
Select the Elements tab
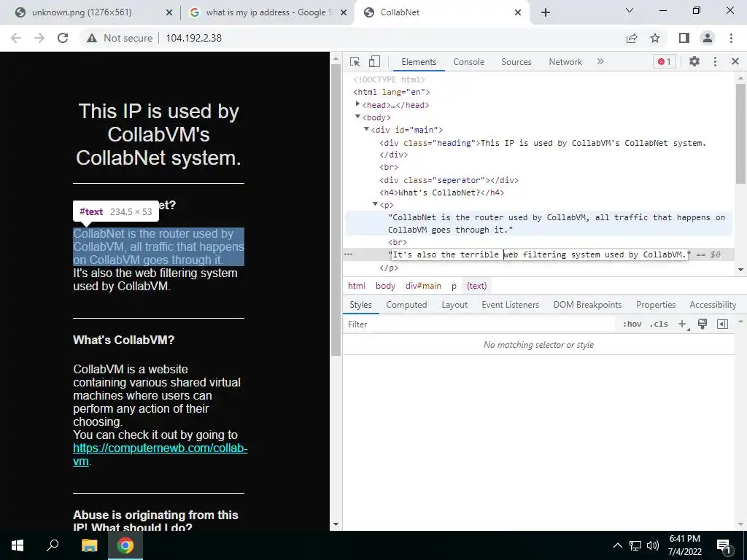pyautogui.click(x=418, y=62)
